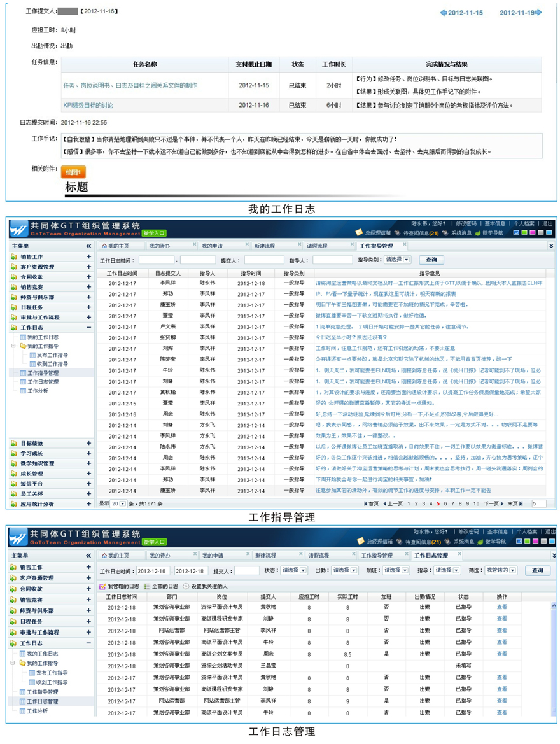Open 总经理信箱 in the 工作指导管理 screen header
This screenshot has width=560, height=744.
375,234
